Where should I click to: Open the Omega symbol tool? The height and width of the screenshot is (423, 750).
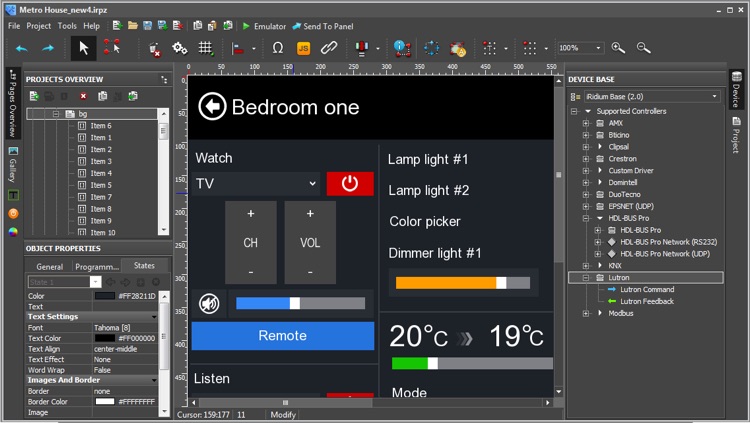point(278,48)
